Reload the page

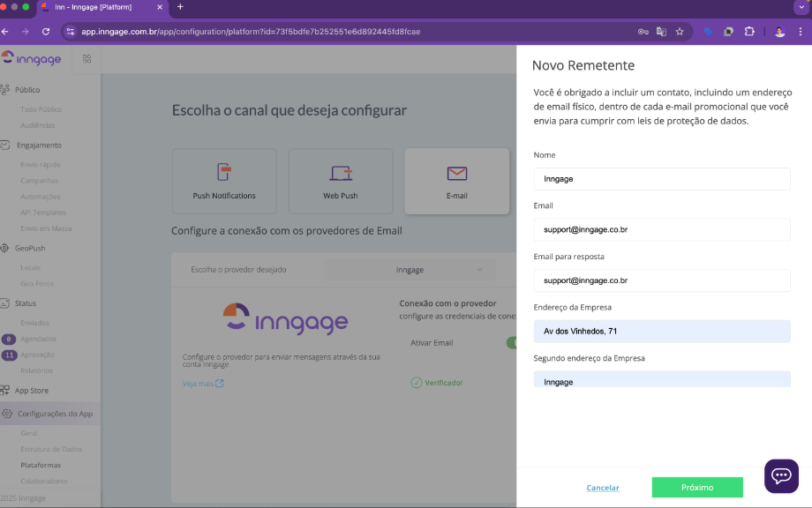pos(46,32)
